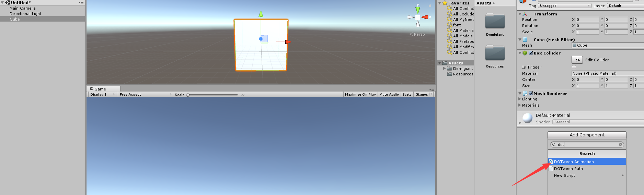Click the Box Collider component icon
This screenshot has height=195, width=644.
525,53
